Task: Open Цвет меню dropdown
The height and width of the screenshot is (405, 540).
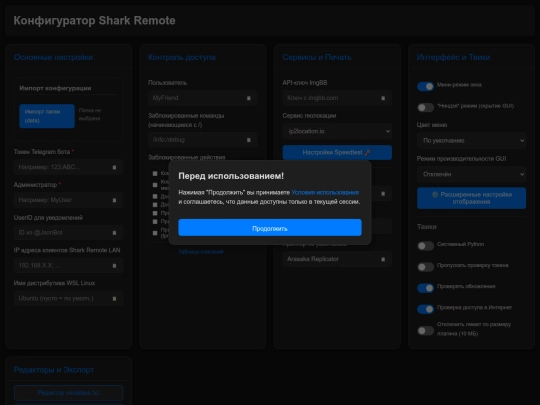Action: tap(471, 141)
